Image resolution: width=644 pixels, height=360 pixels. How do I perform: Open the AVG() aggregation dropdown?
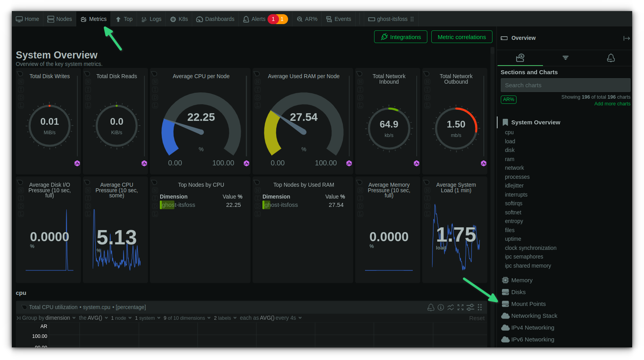94,318
